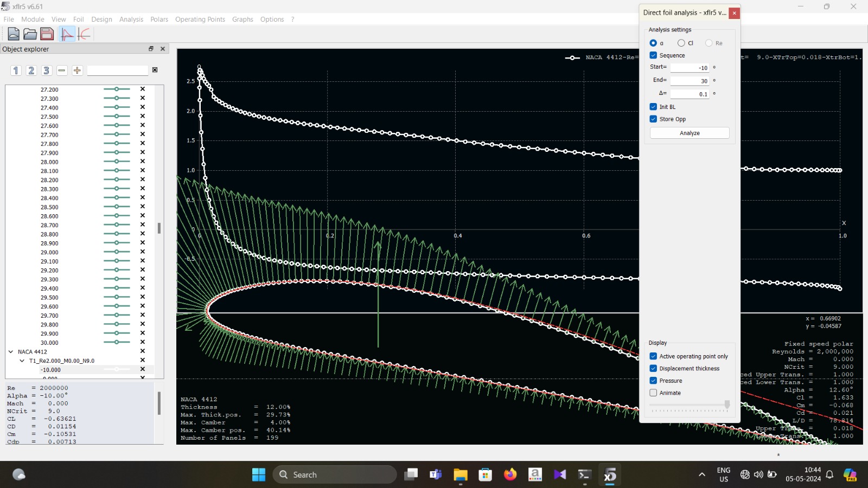The width and height of the screenshot is (868, 488).
Task: Open the Polars menu
Action: pos(159,20)
